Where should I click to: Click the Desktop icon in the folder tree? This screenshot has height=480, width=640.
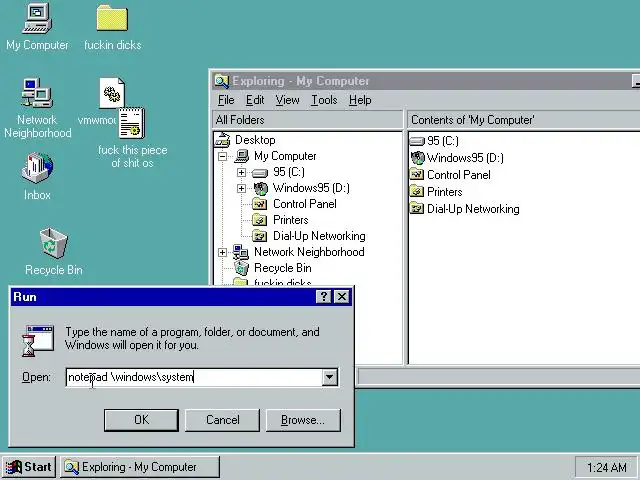223,140
